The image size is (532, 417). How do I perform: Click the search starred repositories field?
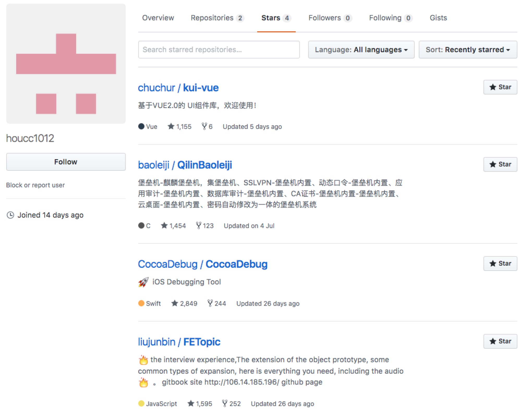219,50
